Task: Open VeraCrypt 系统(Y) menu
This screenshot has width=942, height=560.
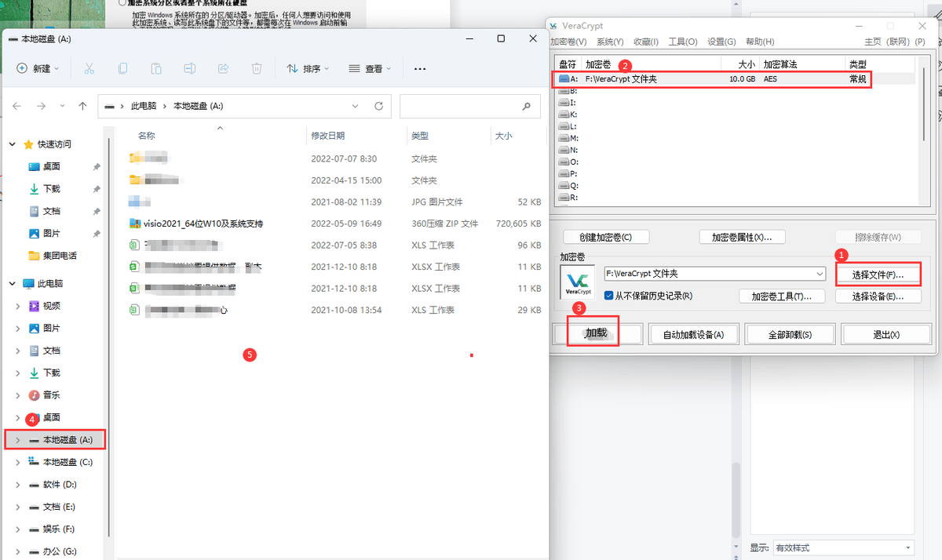Action: point(610,42)
